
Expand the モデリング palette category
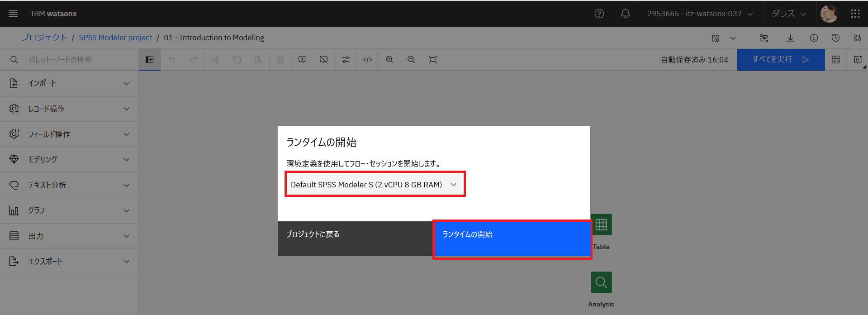[x=69, y=159]
